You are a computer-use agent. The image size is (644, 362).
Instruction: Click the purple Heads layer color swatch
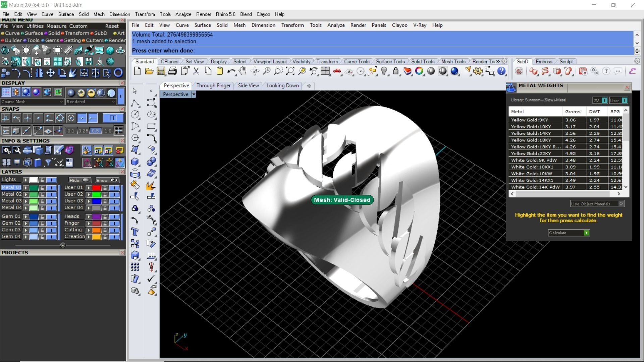pyautogui.click(x=96, y=217)
